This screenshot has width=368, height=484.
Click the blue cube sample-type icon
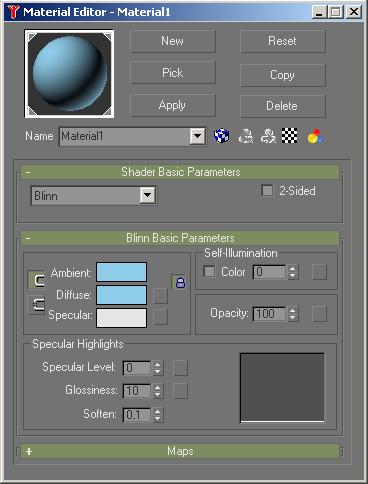(221, 136)
